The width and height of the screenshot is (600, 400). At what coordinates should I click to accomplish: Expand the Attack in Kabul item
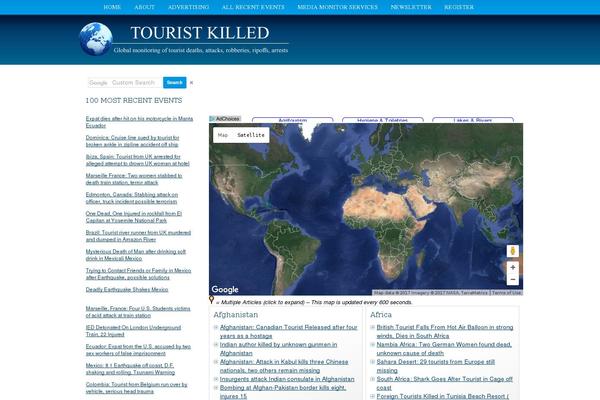(216, 362)
